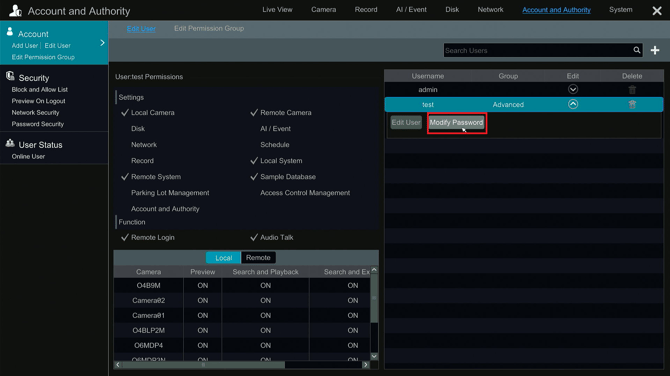Screen dimensions: 670x376
Task: Open the Camera menu
Action: click(323, 9)
